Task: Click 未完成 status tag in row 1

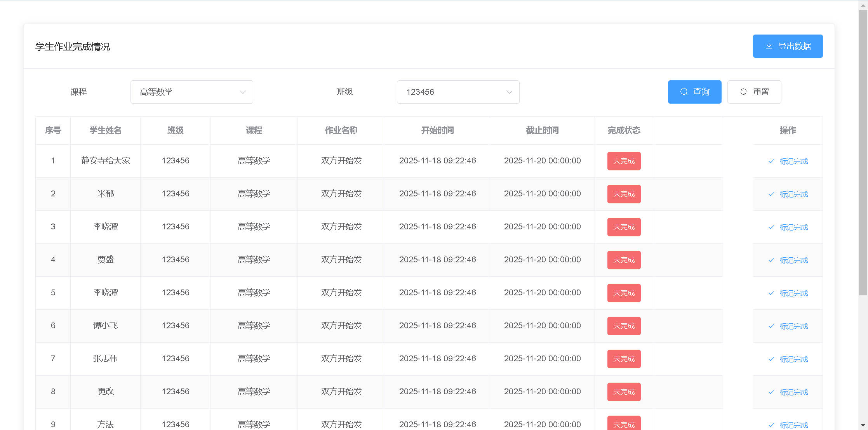Action: coord(624,161)
